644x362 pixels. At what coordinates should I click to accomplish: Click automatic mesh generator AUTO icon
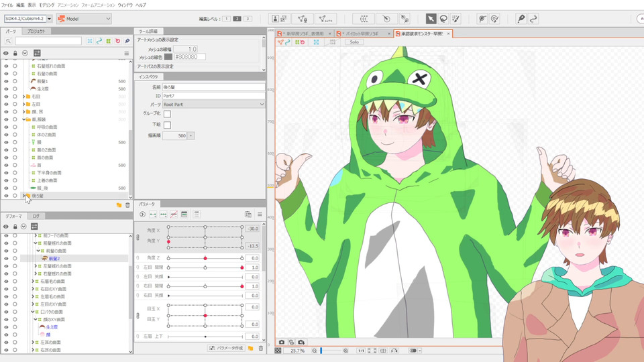326,19
